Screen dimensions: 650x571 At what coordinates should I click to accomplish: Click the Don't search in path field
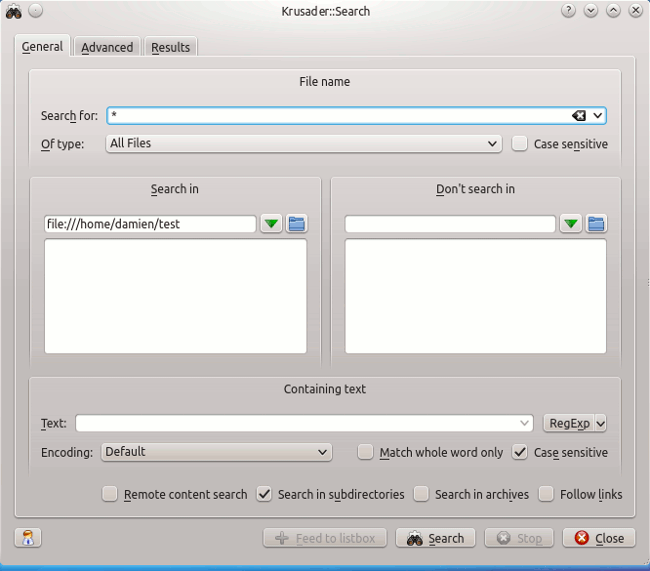pyautogui.click(x=450, y=224)
